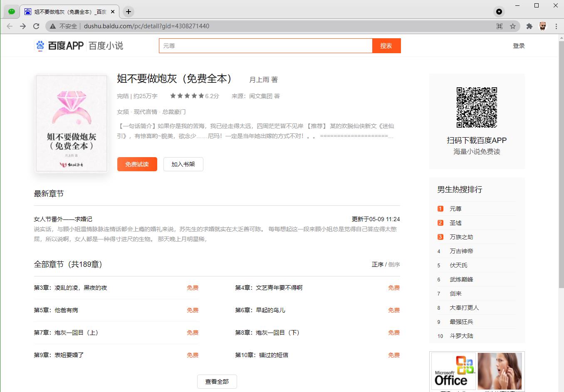Click the 现代言情 genre tag

tap(146, 112)
